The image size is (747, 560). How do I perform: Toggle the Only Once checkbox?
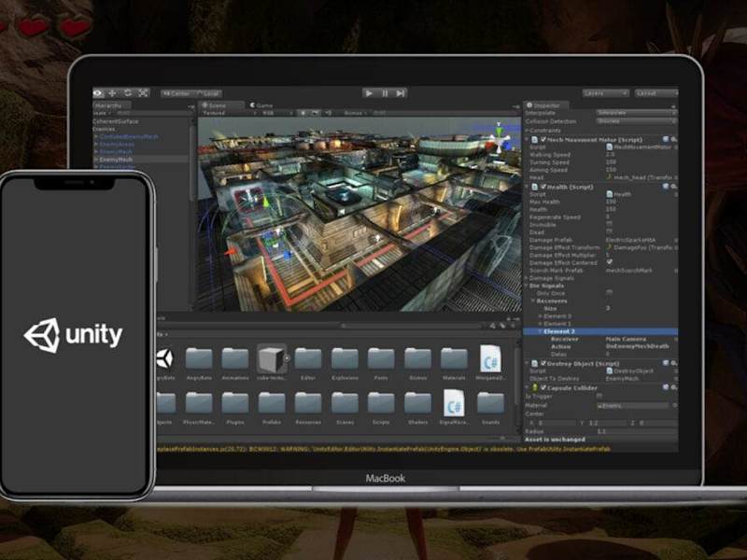(x=610, y=293)
